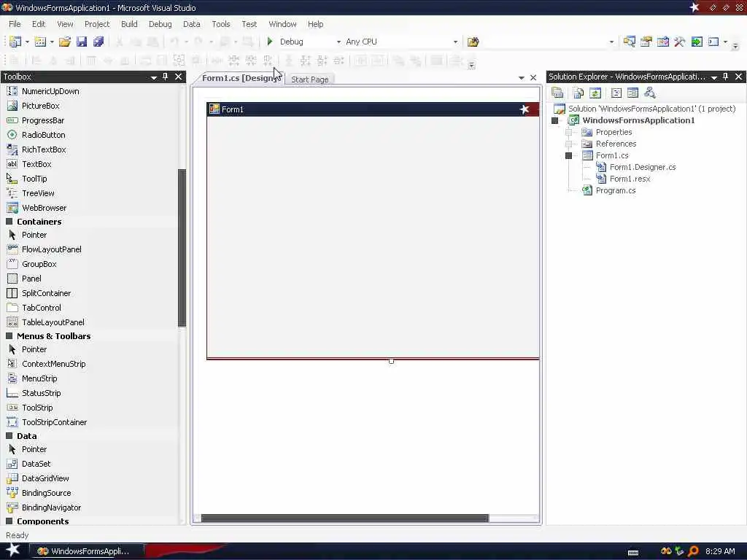The image size is (747, 560).
Task: Save the current file with the floppy icon
Action: pos(82,42)
